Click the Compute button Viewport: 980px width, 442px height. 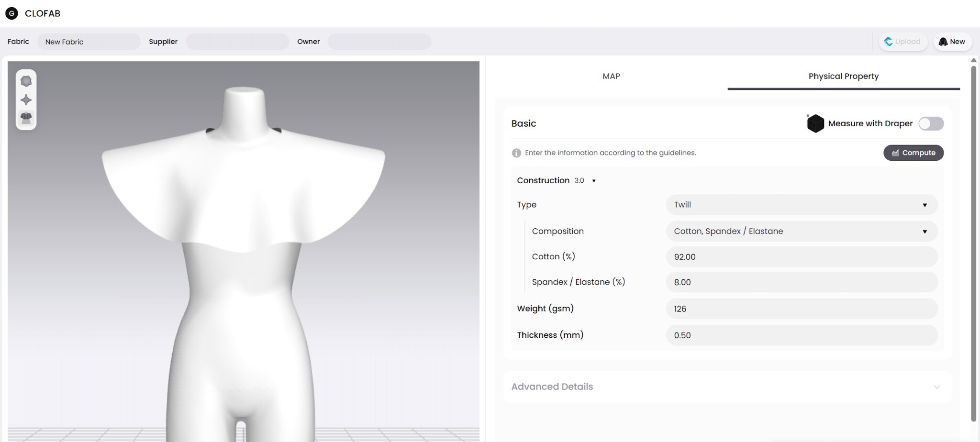913,153
